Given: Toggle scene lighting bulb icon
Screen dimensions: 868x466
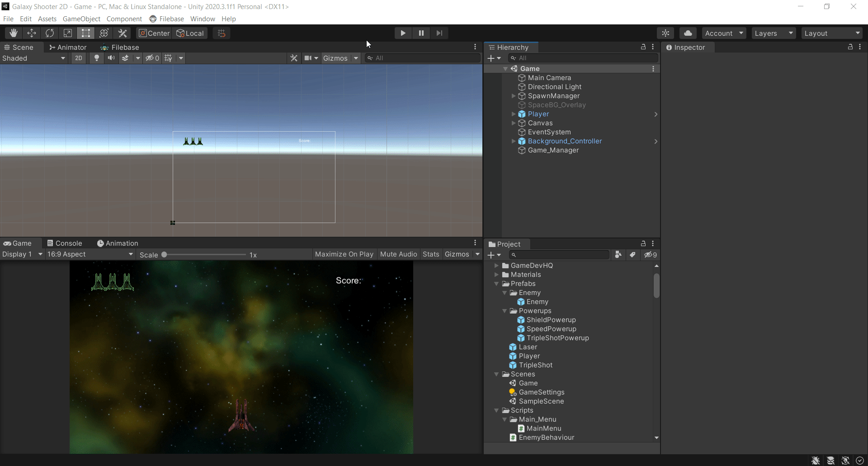Looking at the screenshot, I should pyautogui.click(x=96, y=58).
